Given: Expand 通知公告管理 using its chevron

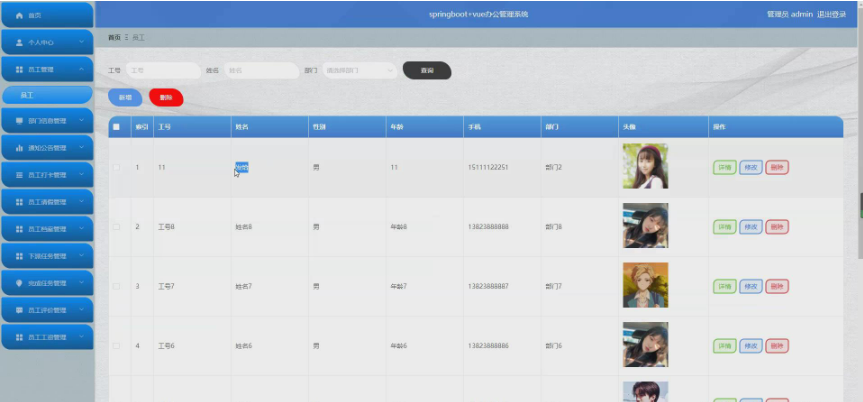Looking at the screenshot, I should tap(81, 148).
